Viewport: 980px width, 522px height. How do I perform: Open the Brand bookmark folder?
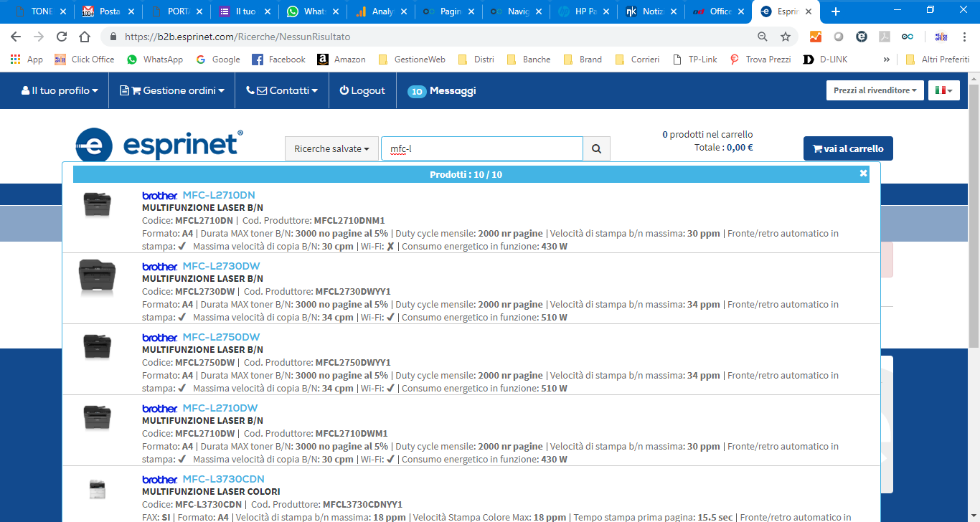583,60
